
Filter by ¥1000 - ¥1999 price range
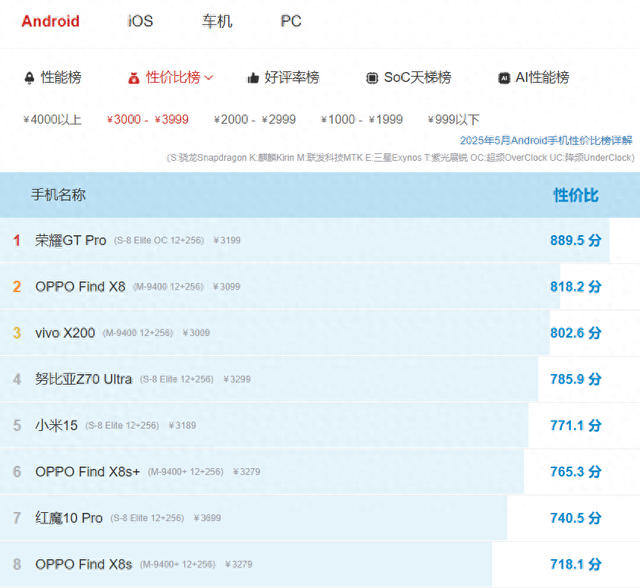click(362, 120)
